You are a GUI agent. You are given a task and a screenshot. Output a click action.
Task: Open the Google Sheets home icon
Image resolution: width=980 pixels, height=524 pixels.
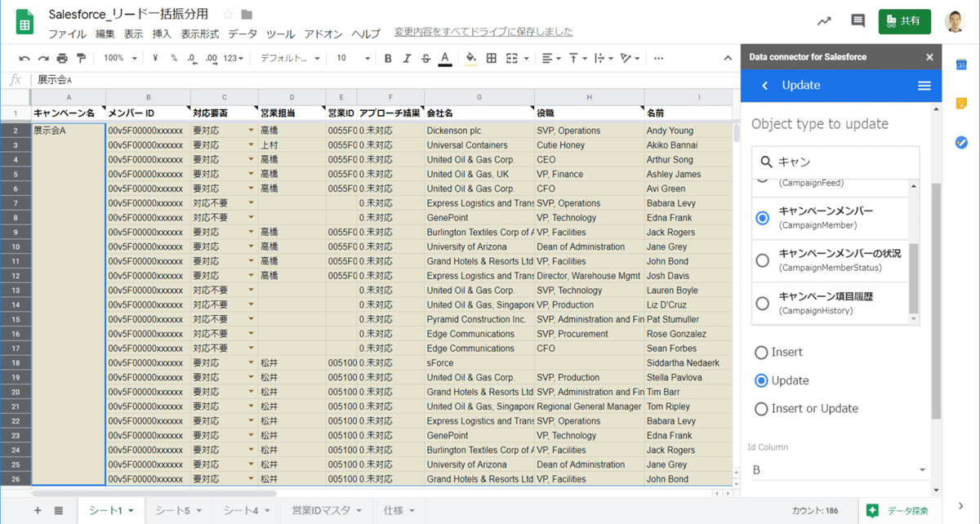tap(24, 23)
